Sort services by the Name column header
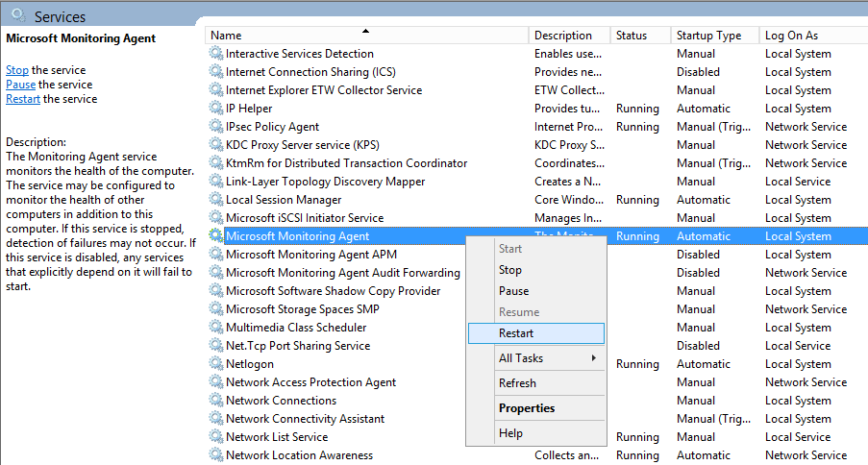Screen dimensions: 868x465 (365, 36)
